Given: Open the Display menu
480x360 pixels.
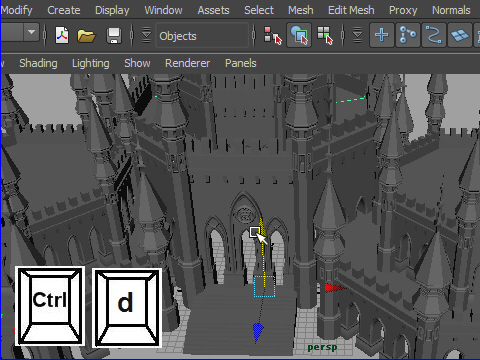Looking at the screenshot, I should (x=112, y=10).
